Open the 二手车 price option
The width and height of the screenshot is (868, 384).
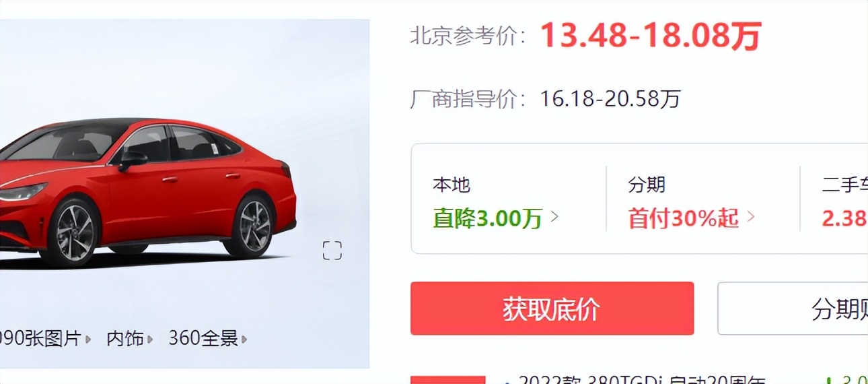[844, 202]
